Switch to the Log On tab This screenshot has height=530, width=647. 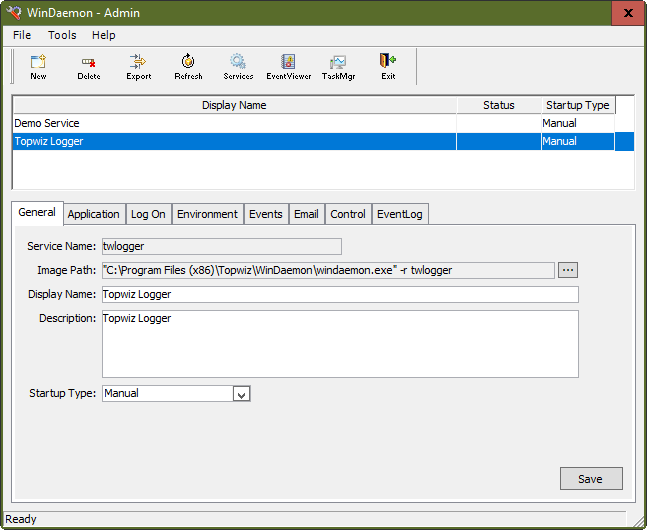[x=148, y=214]
